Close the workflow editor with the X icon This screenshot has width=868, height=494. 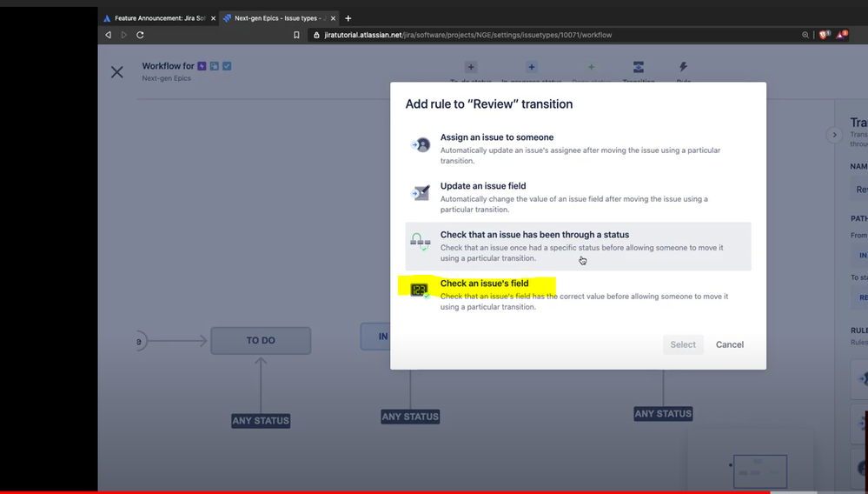pos(116,72)
